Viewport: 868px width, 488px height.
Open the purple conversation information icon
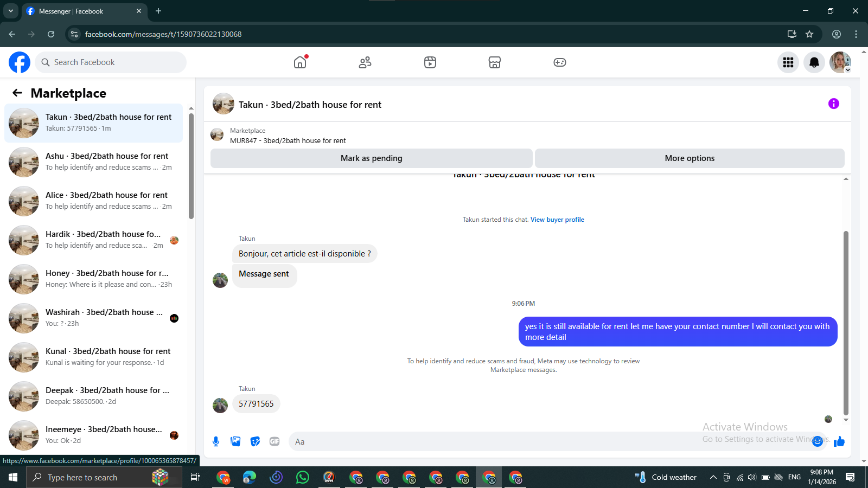(x=834, y=104)
